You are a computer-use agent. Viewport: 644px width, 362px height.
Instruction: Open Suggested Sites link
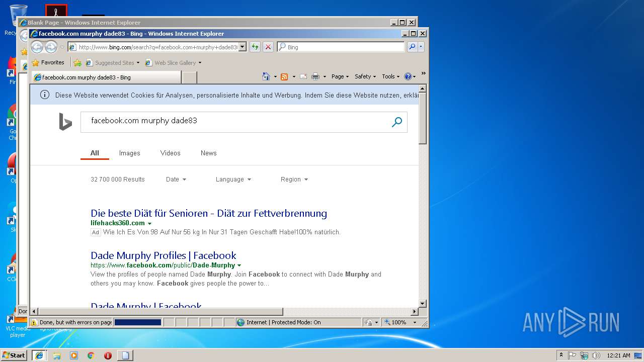coord(112,63)
